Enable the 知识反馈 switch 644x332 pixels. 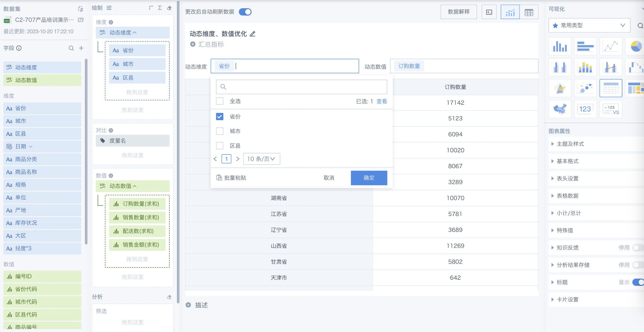(639, 248)
